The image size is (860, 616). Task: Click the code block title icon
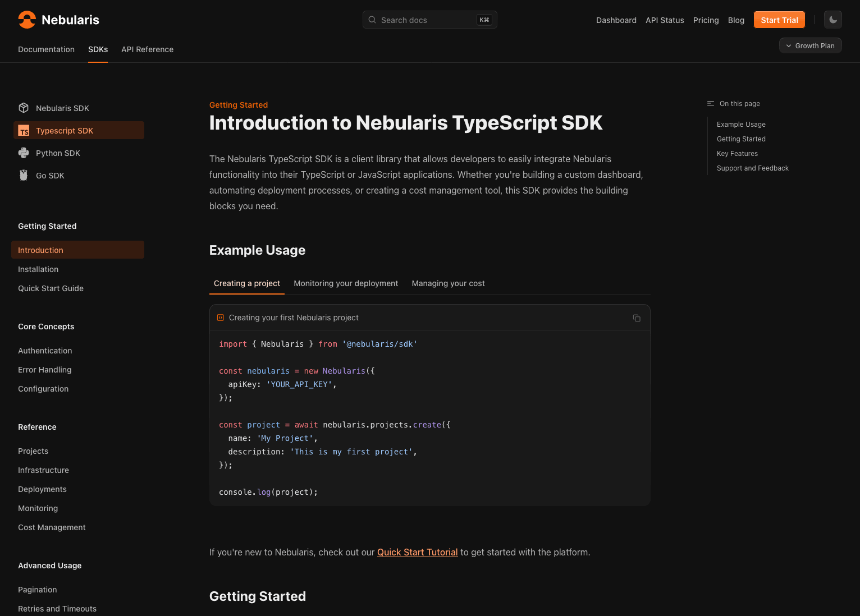pos(221,318)
